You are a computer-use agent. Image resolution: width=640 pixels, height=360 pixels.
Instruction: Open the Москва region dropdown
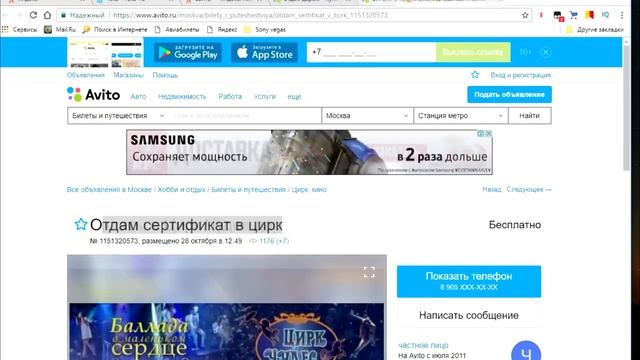(x=367, y=116)
